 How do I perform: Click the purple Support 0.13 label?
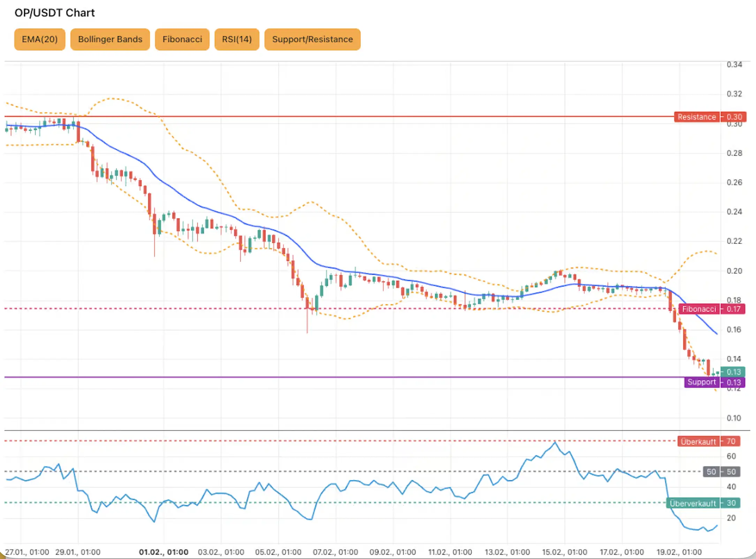701,382
